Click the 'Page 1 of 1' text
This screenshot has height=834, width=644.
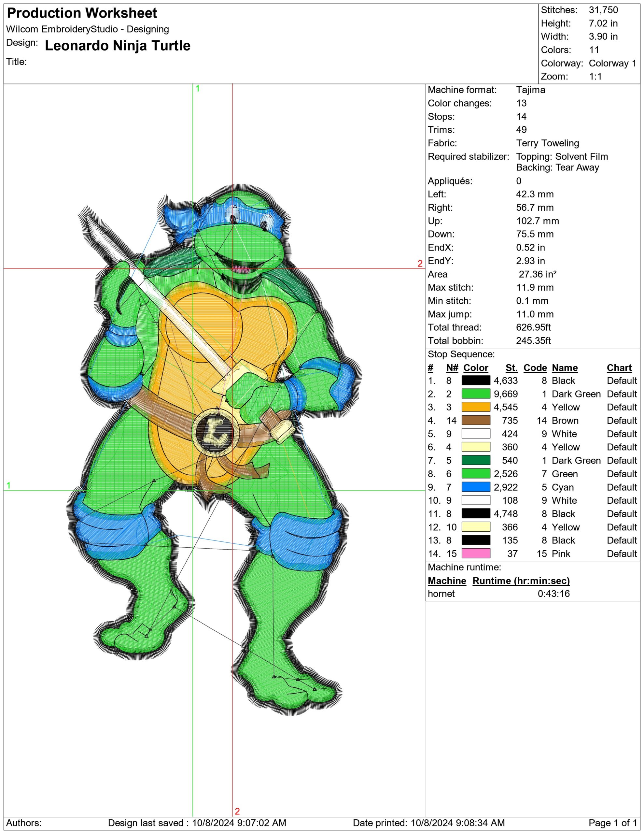coord(613,823)
